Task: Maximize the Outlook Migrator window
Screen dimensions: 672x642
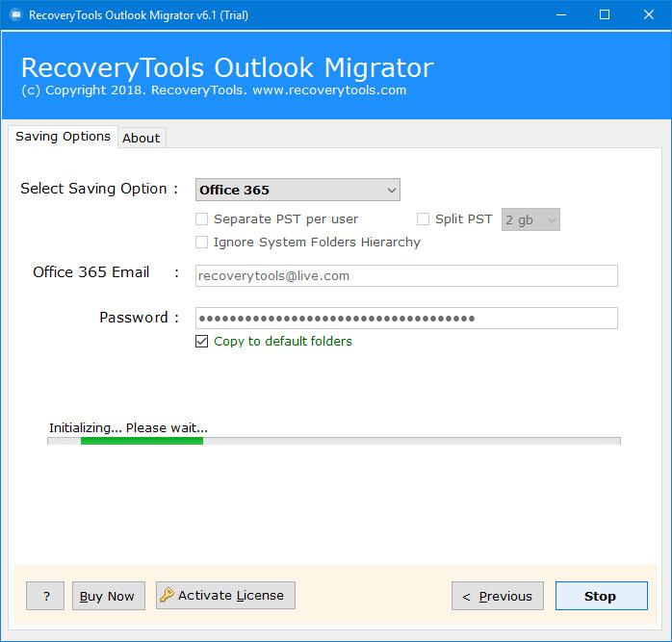Action: (x=605, y=15)
